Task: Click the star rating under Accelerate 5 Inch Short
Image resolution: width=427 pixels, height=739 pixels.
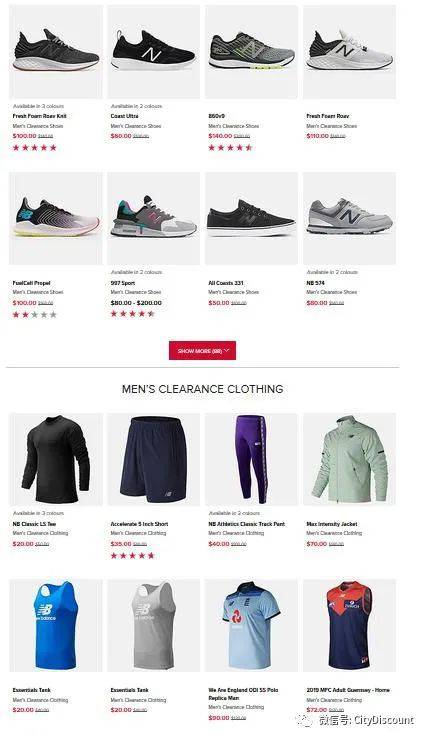Action: coord(132,556)
